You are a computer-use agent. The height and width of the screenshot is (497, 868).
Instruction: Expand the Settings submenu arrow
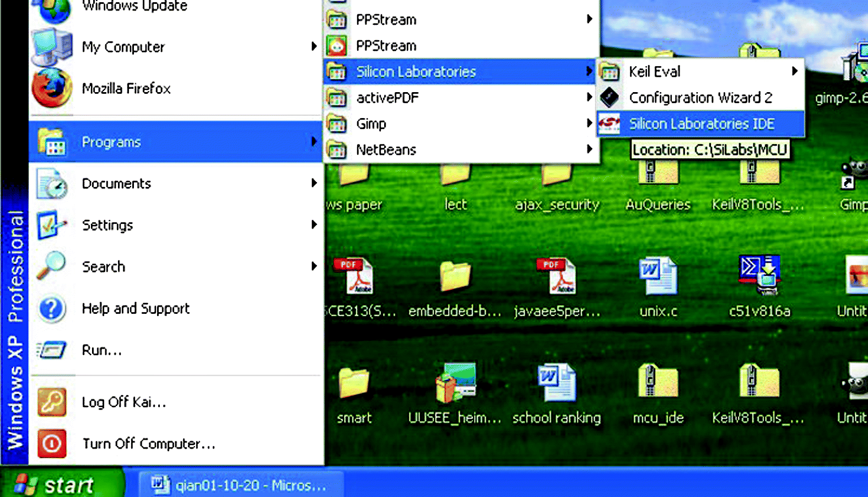(x=314, y=225)
